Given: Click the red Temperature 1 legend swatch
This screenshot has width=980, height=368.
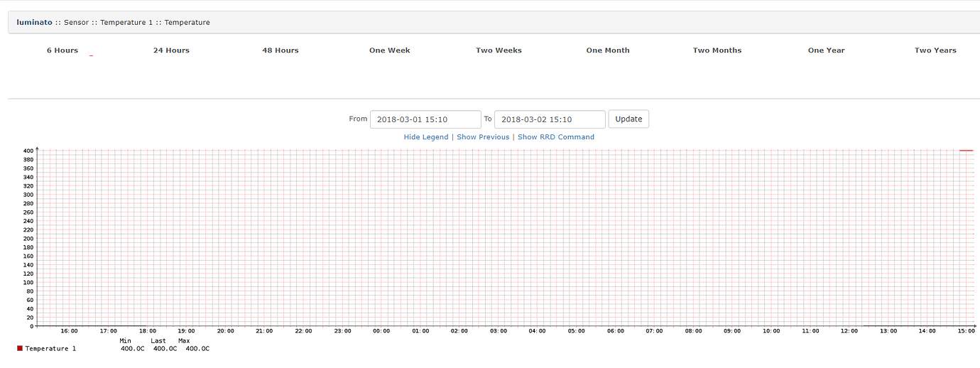Looking at the screenshot, I should click(x=20, y=349).
